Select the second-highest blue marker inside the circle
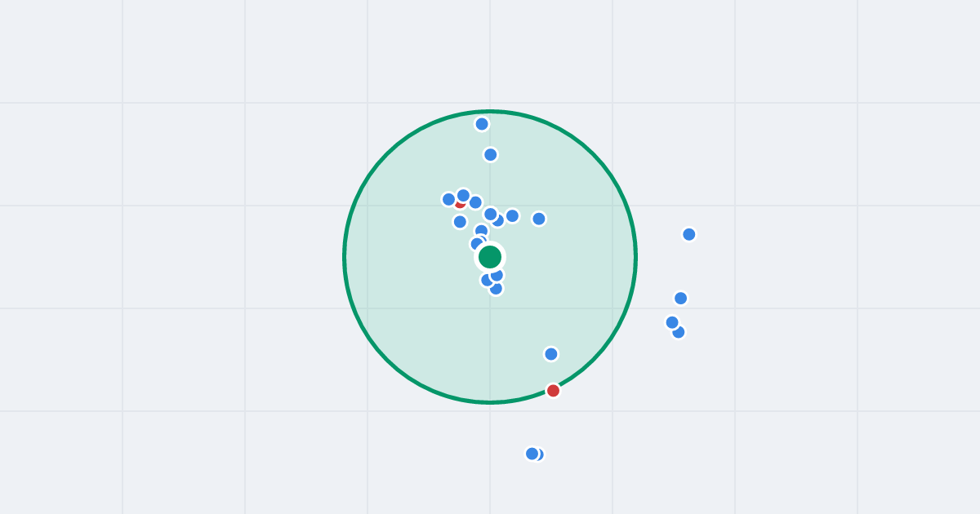 pos(491,155)
